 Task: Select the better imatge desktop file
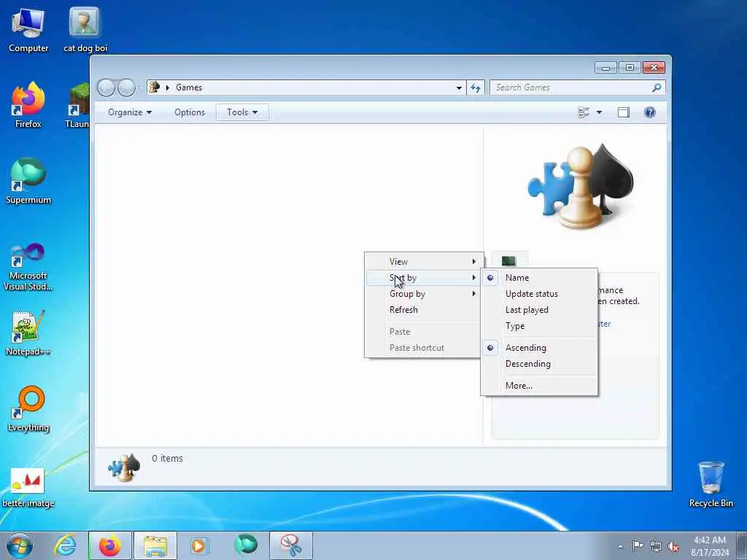tap(28, 486)
